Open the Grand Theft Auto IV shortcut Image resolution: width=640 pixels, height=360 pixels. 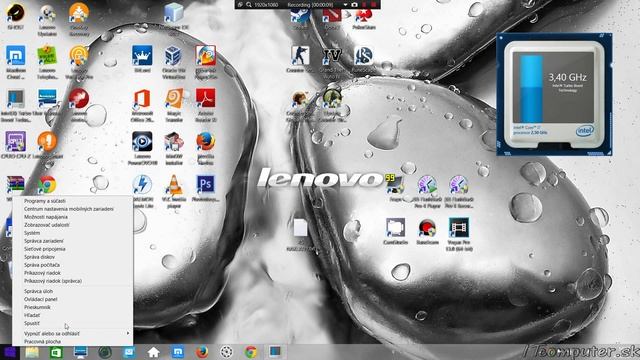coord(332,56)
